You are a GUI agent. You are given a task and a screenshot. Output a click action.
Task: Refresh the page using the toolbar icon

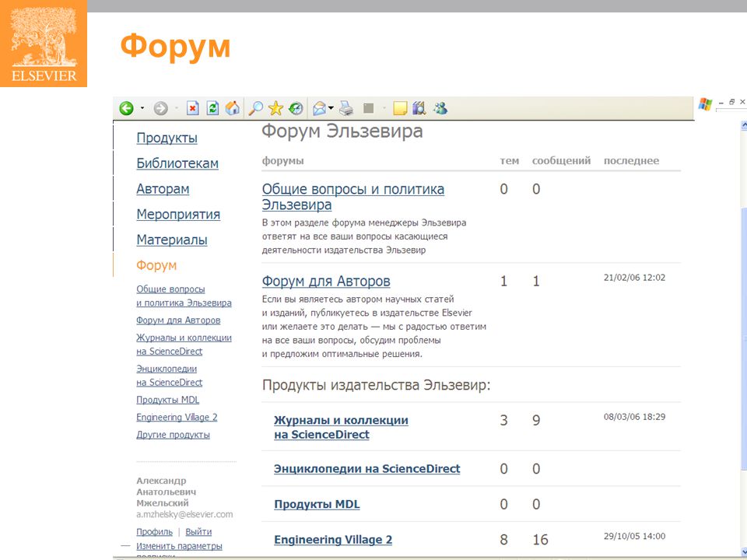(x=212, y=109)
